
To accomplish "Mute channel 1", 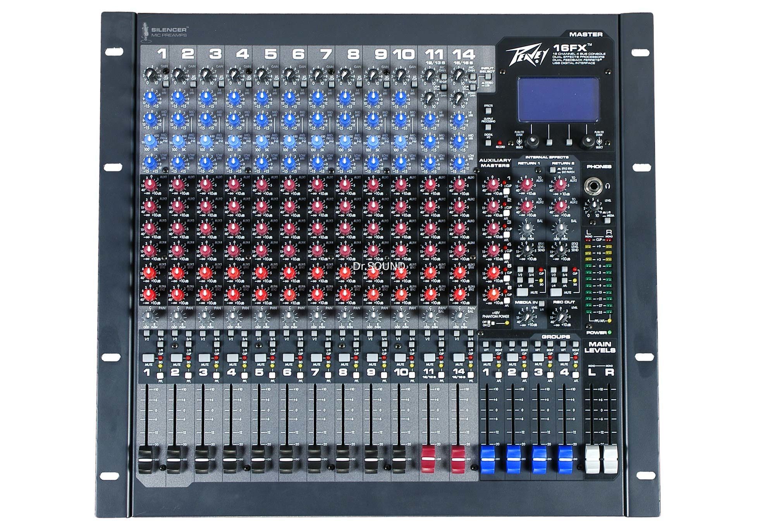I will point(148,358).
